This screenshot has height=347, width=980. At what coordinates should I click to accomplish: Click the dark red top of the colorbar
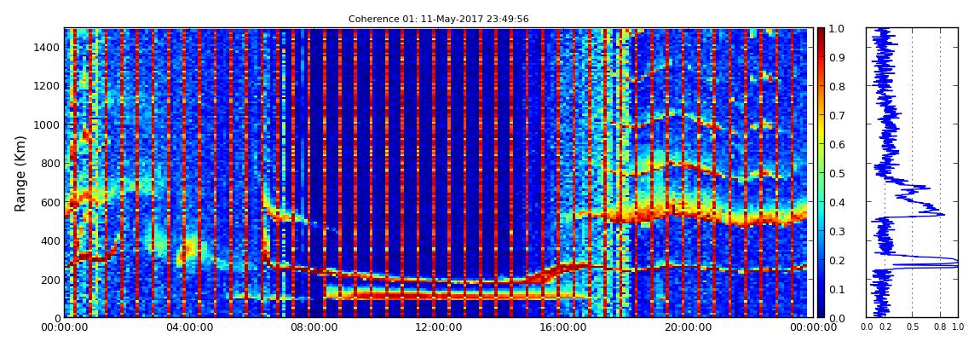(x=821, y=32)
